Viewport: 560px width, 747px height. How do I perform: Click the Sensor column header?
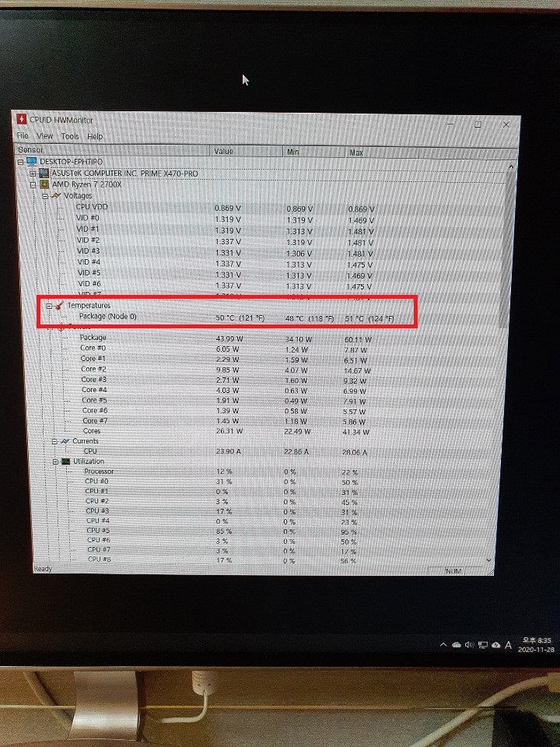click(112, 150)
